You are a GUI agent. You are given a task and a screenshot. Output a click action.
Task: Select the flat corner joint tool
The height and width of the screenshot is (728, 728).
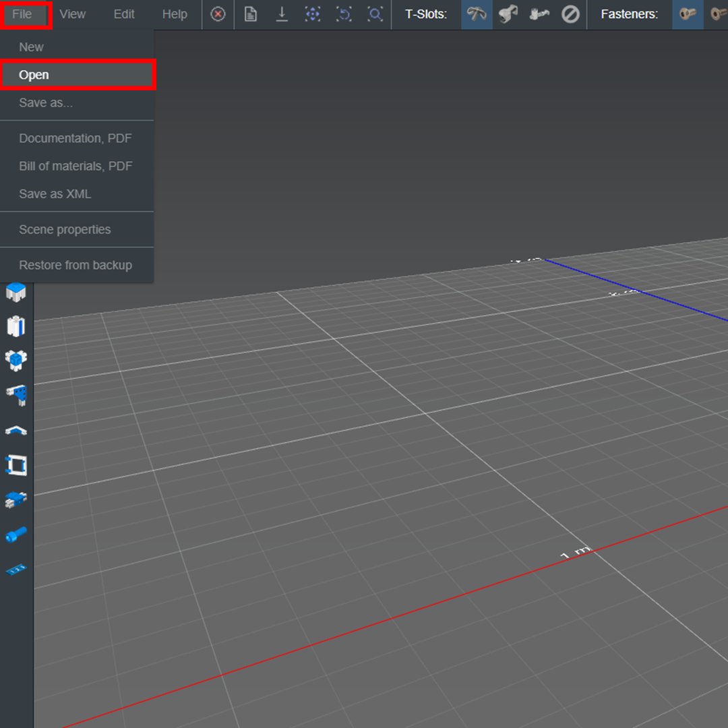tap(16, 430)
